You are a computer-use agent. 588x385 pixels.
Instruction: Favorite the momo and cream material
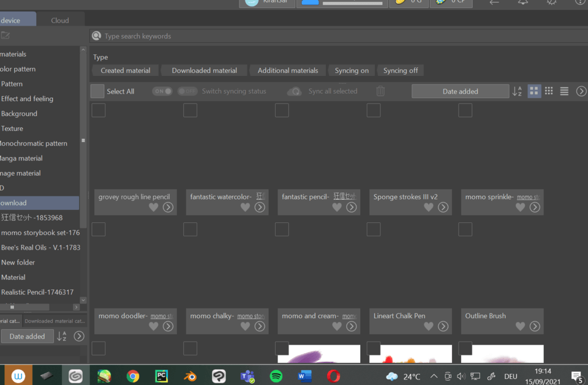point(337,326)
